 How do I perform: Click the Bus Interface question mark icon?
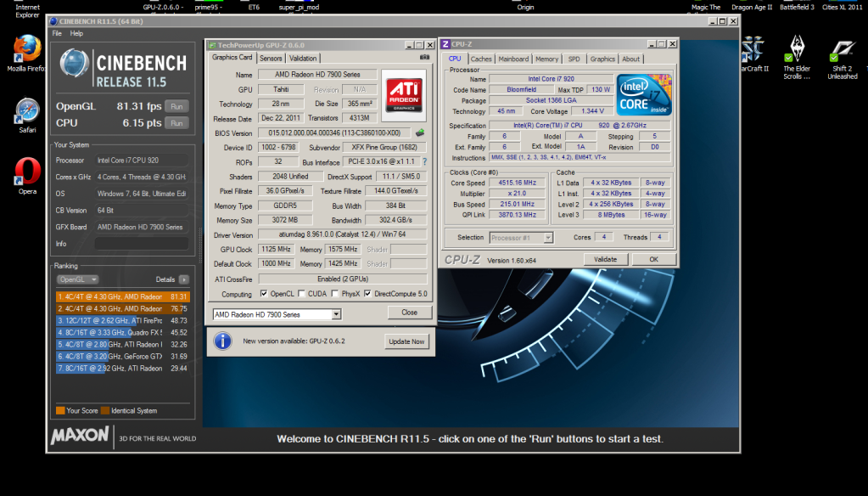point(424,161)
